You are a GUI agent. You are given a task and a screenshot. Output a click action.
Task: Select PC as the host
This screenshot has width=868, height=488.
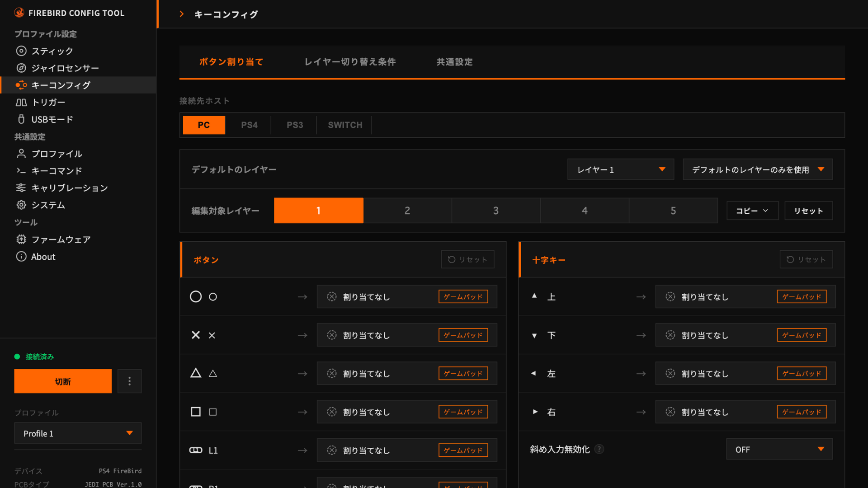point(204,125)
